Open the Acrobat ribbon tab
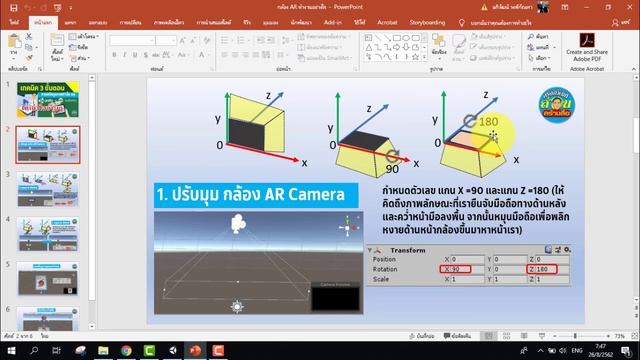This screenshot has height=360, width=640. click(x=387, y=23)
